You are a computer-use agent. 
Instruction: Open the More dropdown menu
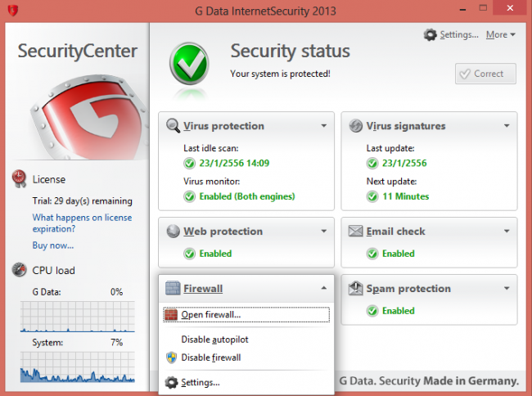(x=500, y=35)
